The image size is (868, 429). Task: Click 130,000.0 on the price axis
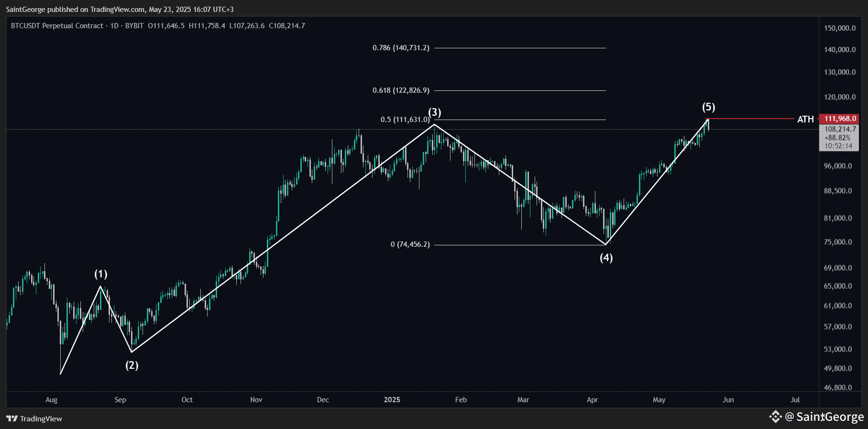coord(840,72)
